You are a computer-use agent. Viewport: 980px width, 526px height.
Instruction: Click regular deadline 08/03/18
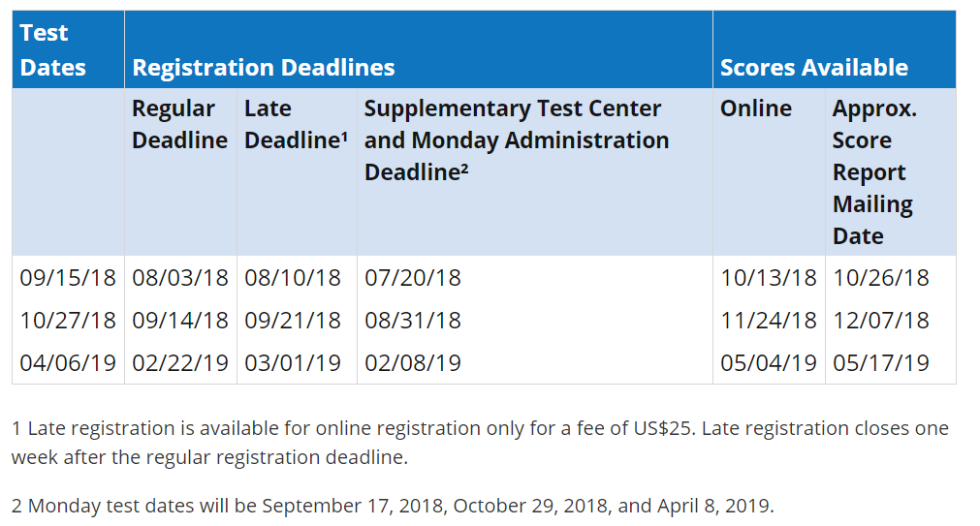(x=180, y=278)
